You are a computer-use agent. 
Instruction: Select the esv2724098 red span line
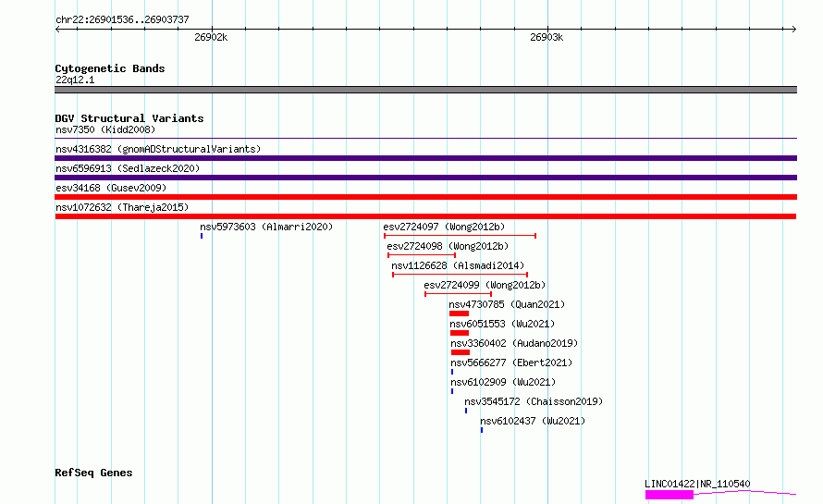(x=422, y=255)
